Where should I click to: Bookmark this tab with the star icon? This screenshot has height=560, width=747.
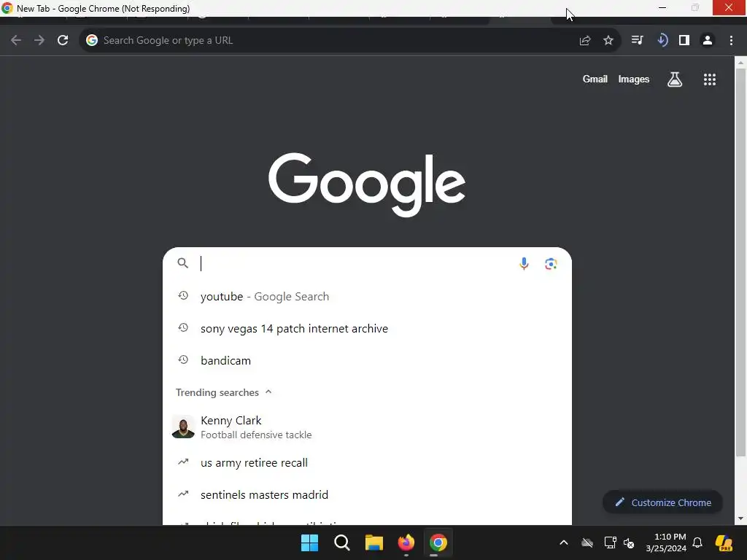coord(608,41)
